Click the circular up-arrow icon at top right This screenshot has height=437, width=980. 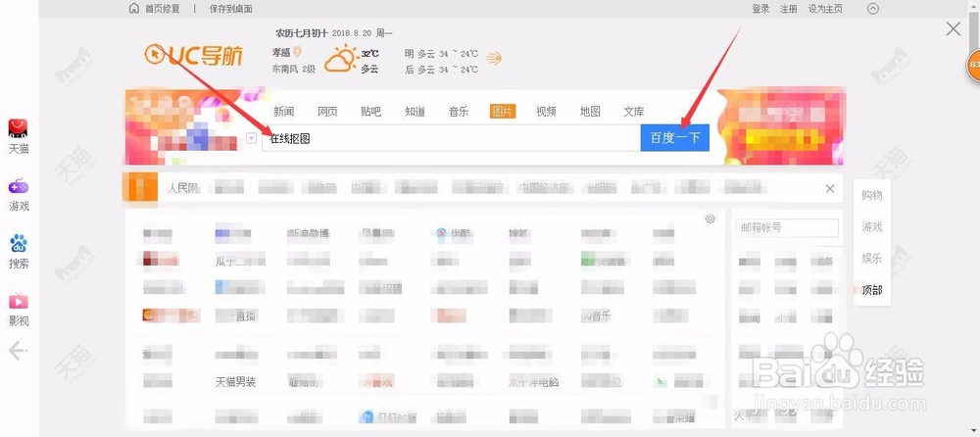(x=873, y=9)
